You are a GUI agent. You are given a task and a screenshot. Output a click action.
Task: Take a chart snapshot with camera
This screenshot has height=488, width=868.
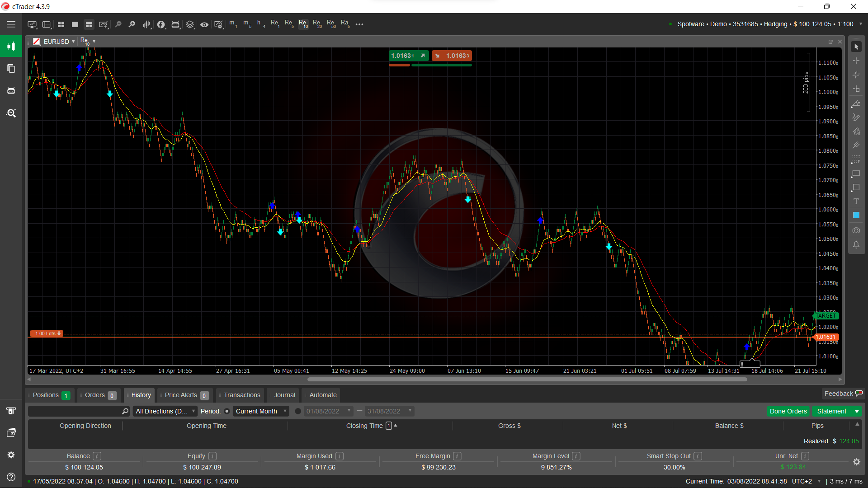click(856, 230)
